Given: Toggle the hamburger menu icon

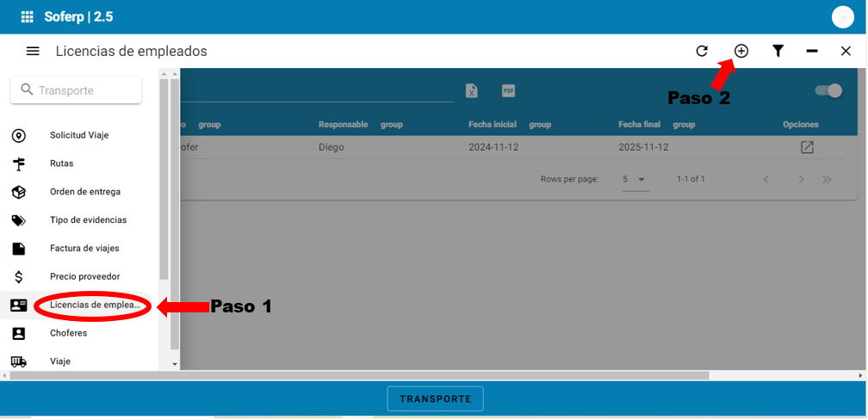Looking at the screenshot, I should 33,51.
